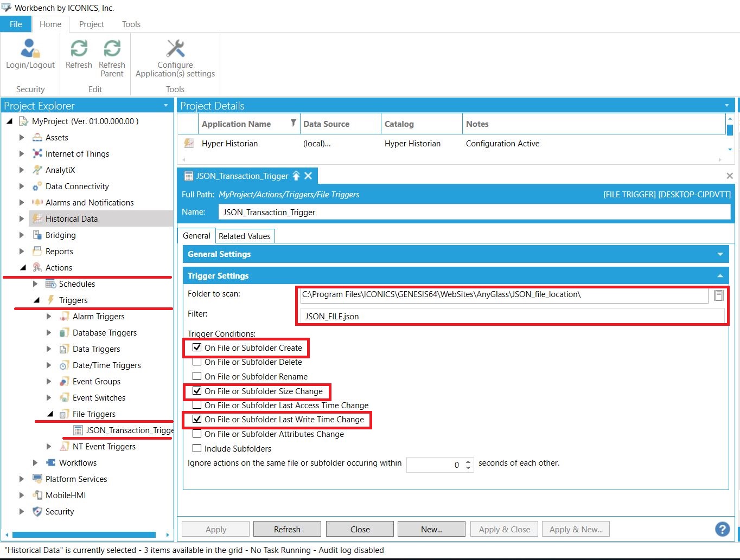The height and width of the screenshot is (560, 740).
Task: Click the Filter field containing JSON_FILE.json
Action: tap(513, 316)
